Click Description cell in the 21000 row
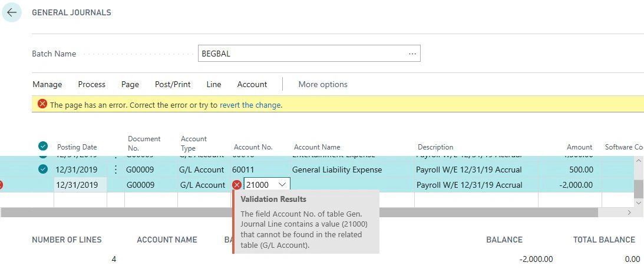The height and width of the screenshot is (269, 644). pyautogui.click(x=470, y=185)
